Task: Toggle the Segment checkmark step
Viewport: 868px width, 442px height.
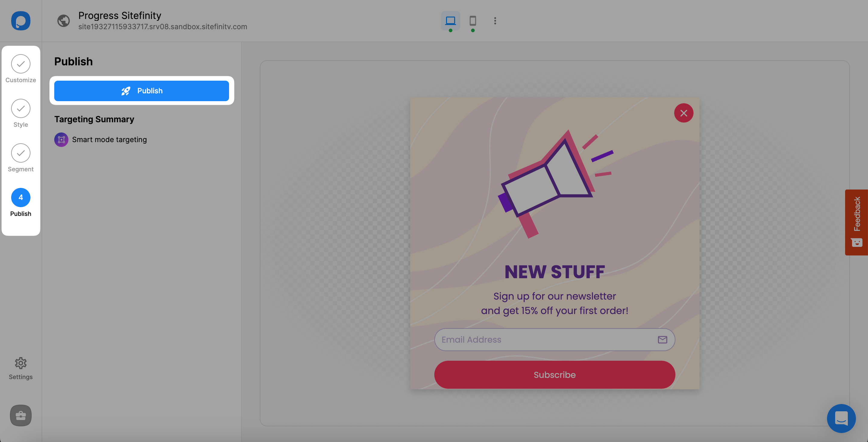Action: (21, 153)
